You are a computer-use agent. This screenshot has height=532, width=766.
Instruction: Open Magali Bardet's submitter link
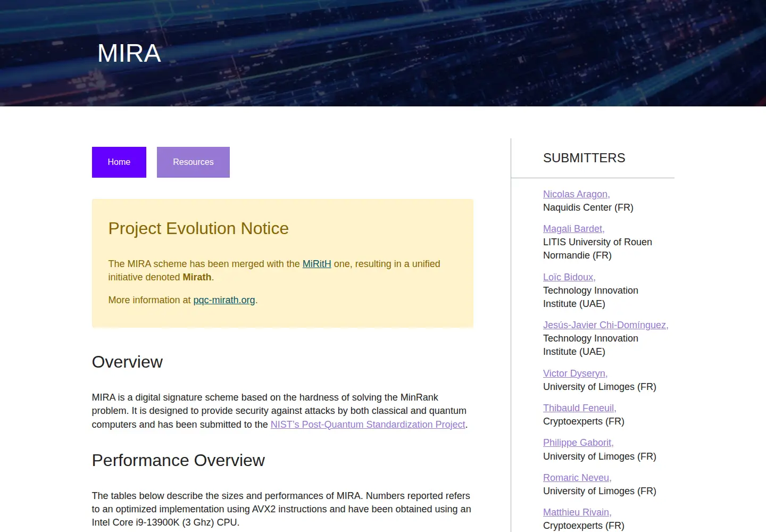tap(573, 229)
